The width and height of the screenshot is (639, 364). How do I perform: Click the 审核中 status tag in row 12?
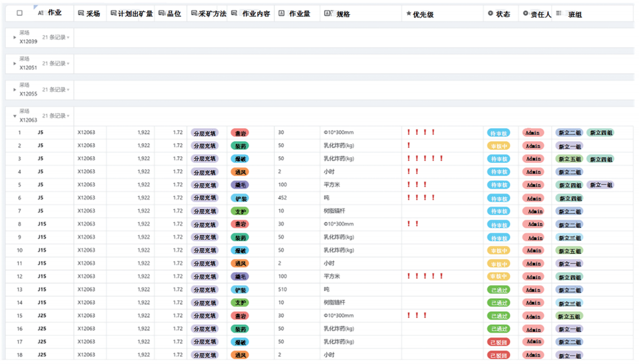point(498,276)
